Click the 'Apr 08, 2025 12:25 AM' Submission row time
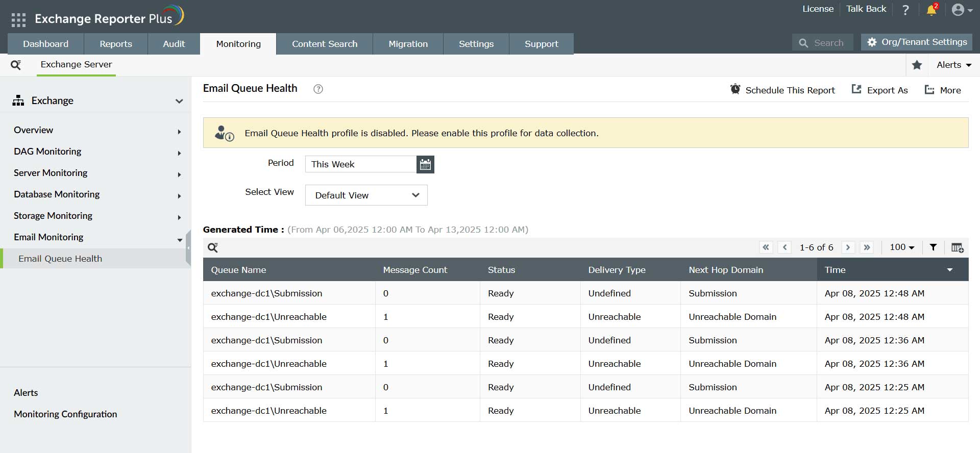This screenshot has width=980, height=453. pos(874,387)
